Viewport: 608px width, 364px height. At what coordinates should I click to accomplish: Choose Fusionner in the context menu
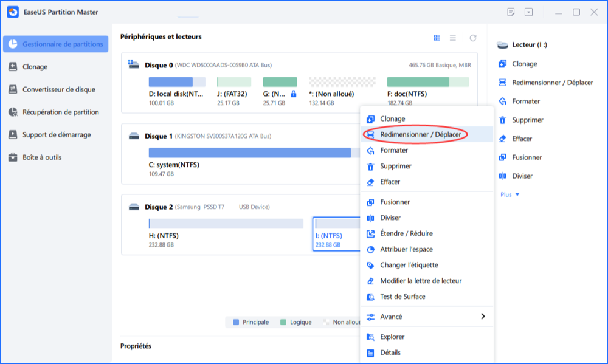click(x=427, y=202)
